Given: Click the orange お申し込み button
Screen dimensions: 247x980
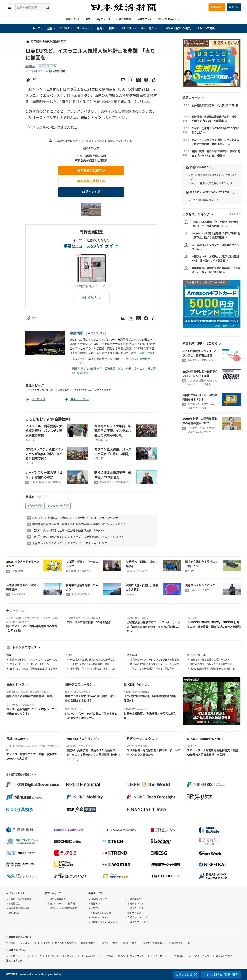Looking at the screenshot, I should (217, 7).
